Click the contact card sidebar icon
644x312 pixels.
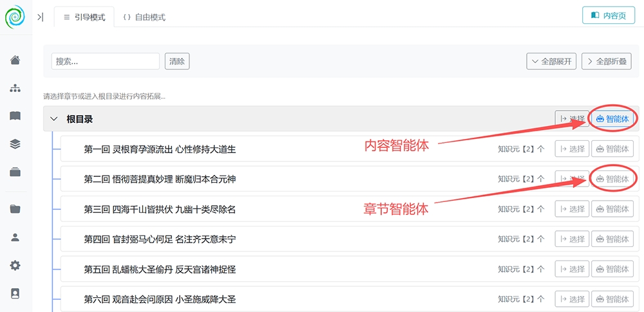pos(15,293)
